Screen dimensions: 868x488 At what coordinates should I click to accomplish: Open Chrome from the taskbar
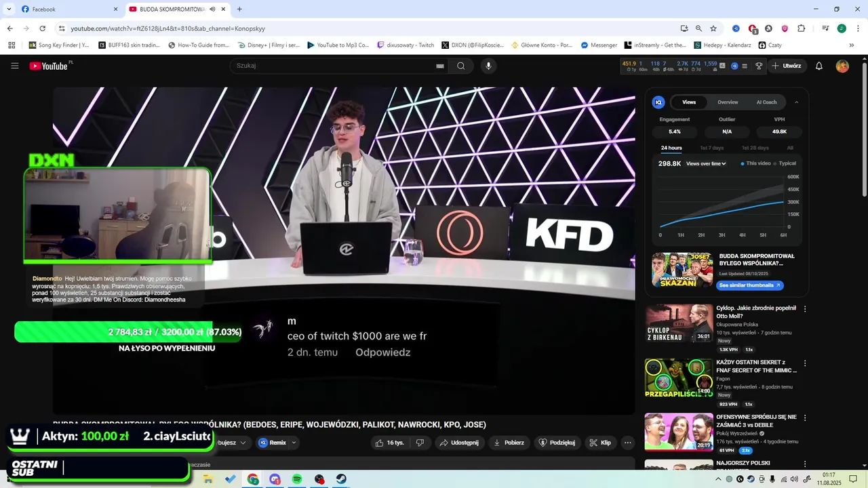253,479
